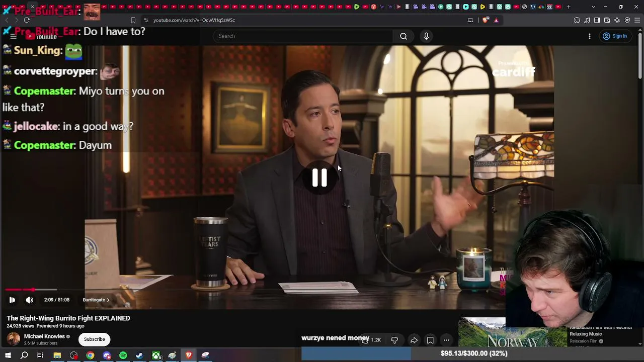
Task: Open the media control music note icon
Action: coord(587,20)
